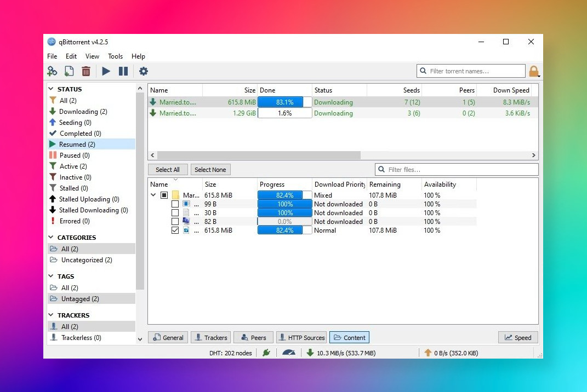
Task: Open the Help menu
Action: coord(138,56)
